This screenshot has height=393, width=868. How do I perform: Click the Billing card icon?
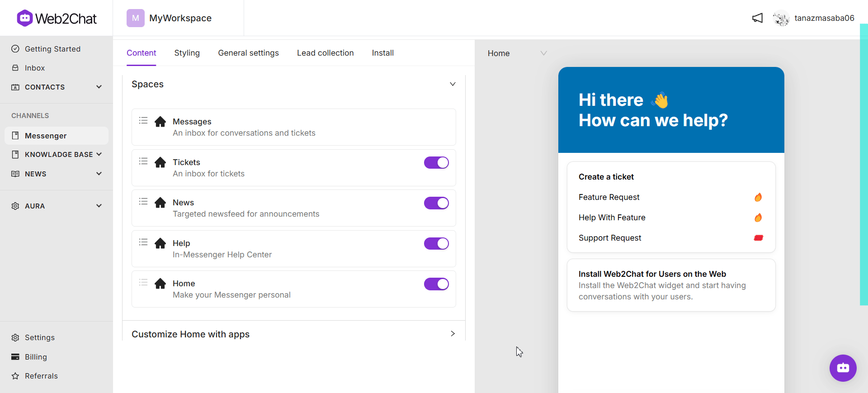(x=15, y=357)
